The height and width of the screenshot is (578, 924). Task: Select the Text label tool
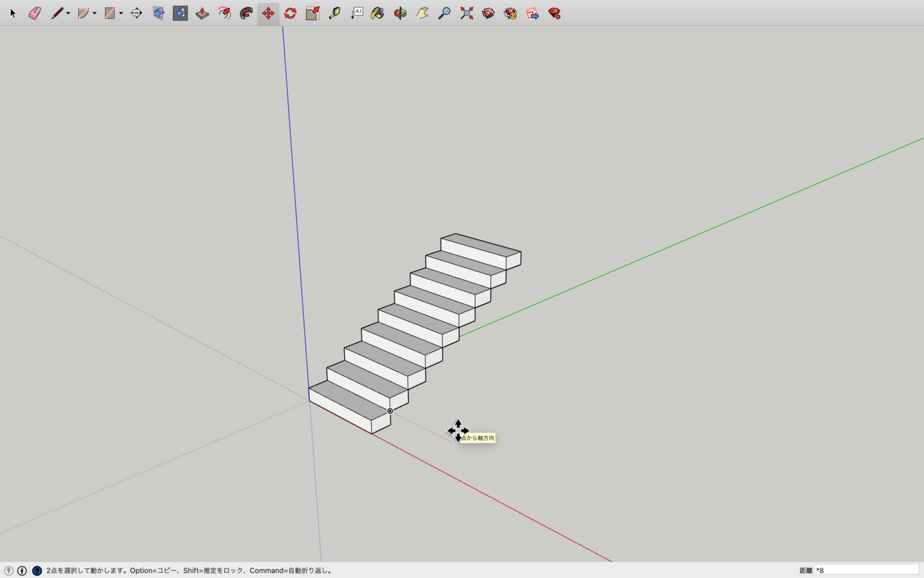point(357,13)
